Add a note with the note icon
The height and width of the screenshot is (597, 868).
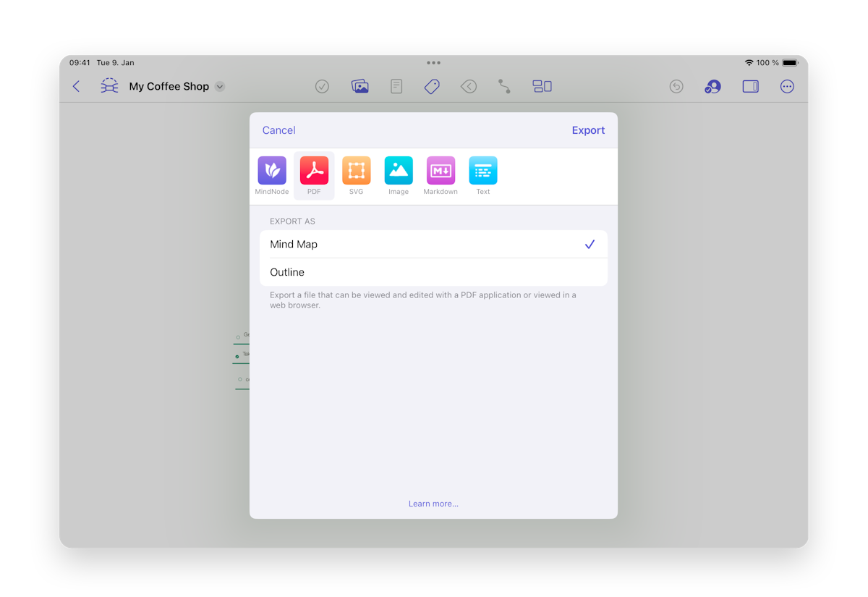[396, 86]
